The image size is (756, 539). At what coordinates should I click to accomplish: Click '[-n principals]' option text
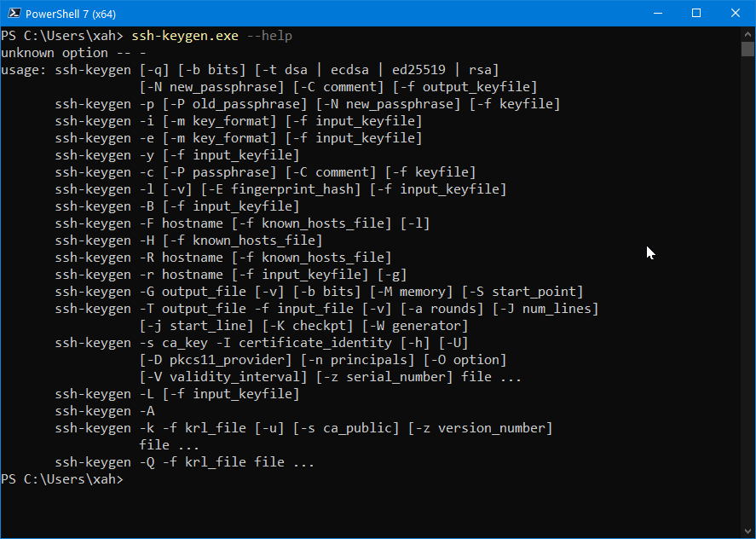(x=358, y=360)
